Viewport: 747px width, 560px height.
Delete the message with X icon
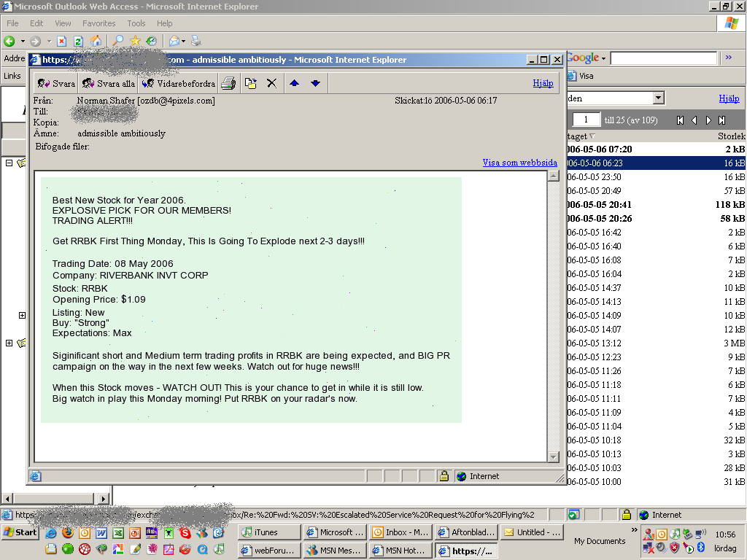pos(271,83)
